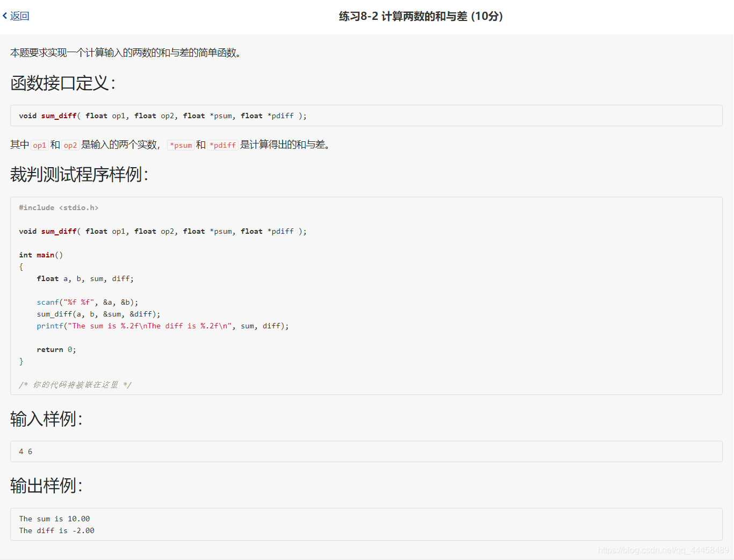The width and height of the screenshot is (734, 560).
Task: Click the scanf("%f %f", &a, &b); line
Action: coord(88,302)
